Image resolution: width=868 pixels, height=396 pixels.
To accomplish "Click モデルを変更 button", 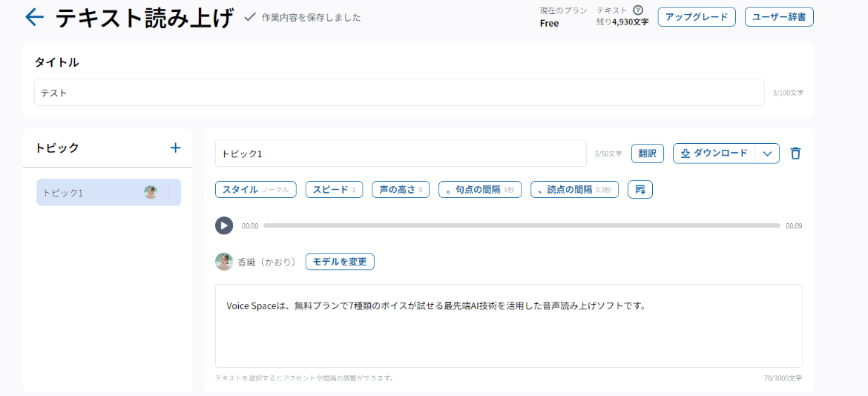I will 340,262.
